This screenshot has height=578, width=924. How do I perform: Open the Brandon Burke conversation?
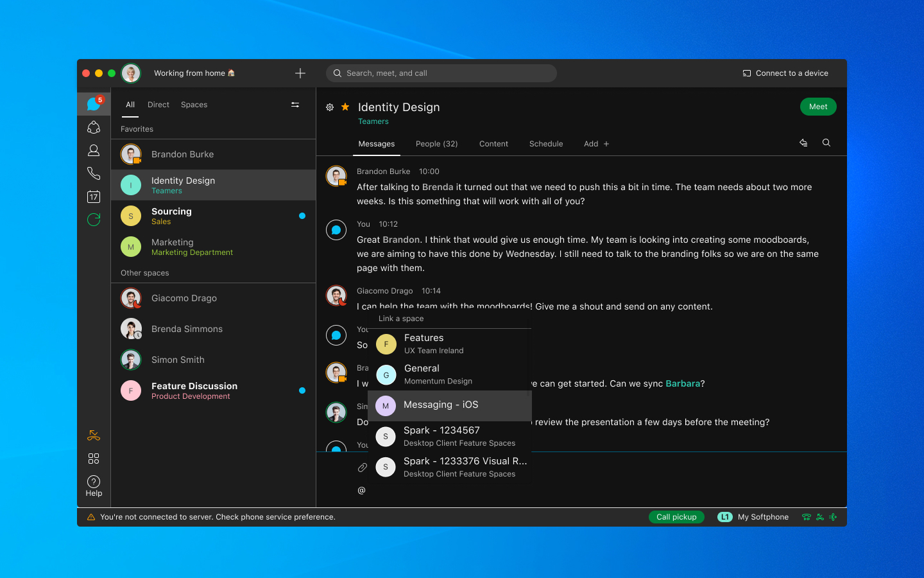pos(213,154)
